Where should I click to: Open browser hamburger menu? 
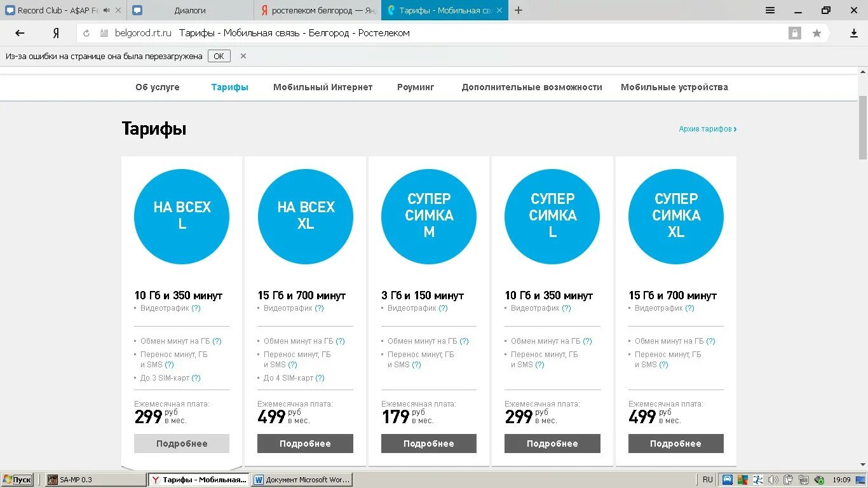click(x=770, y=10)
